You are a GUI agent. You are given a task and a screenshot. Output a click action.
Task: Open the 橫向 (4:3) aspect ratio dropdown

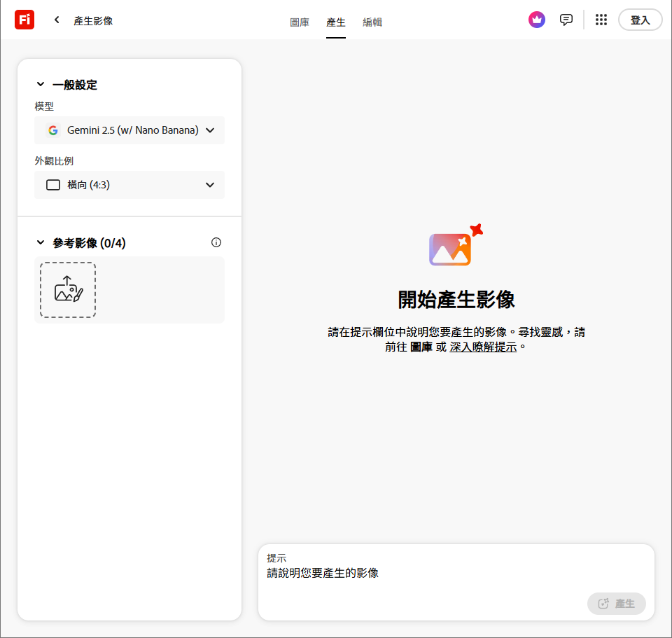click(129, 185)
